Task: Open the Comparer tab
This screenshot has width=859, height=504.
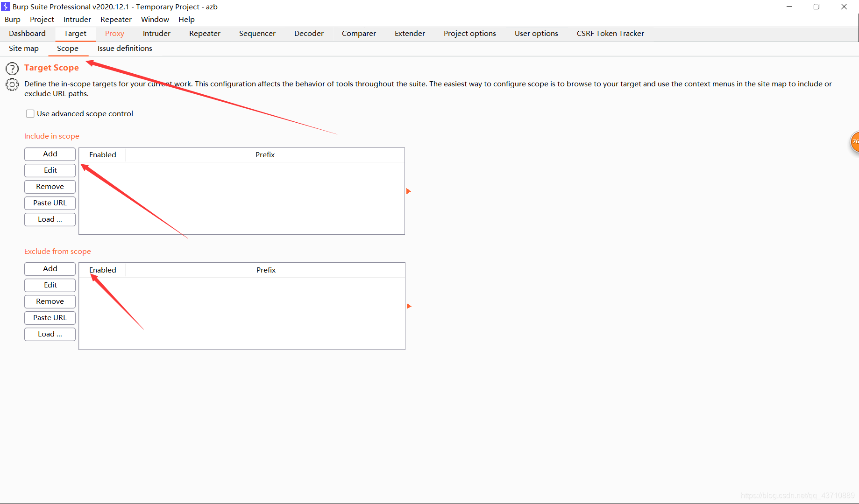Action: tap(359, 34)
